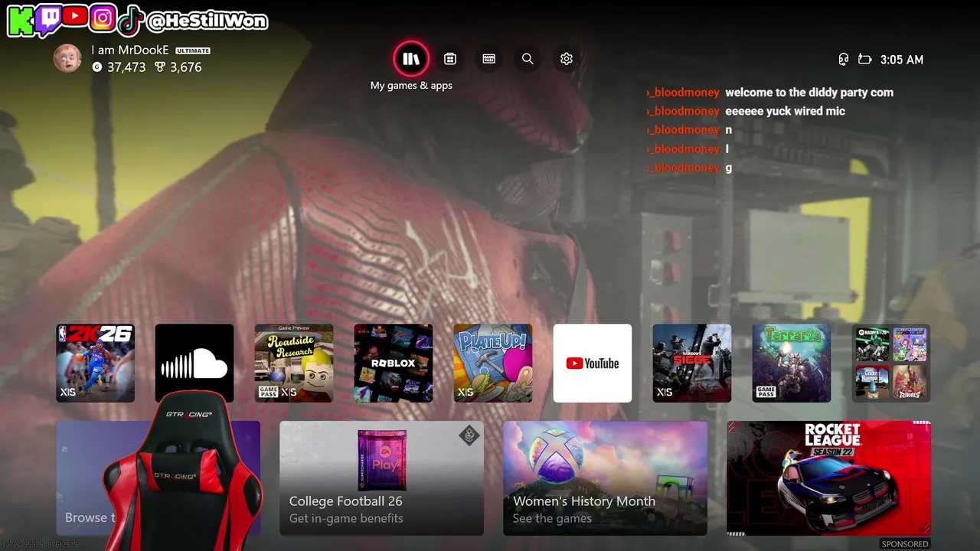This screenshot has width=980, height=551.
Task: Click the SPONSORED label
Action: coord(905,544)
